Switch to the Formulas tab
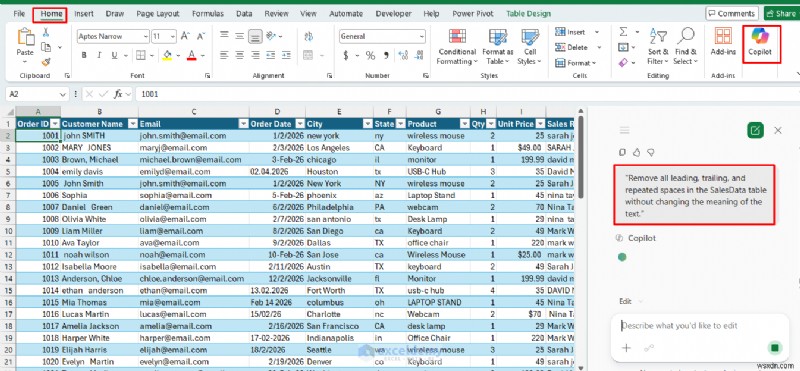Screen dimensions: 800x371 point(208,14)
